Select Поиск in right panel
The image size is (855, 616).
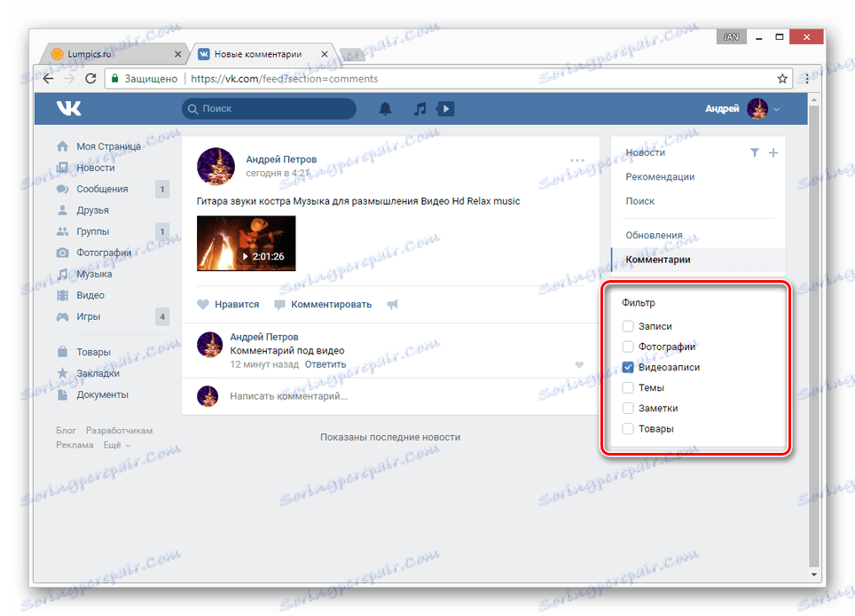click(639, 201)
